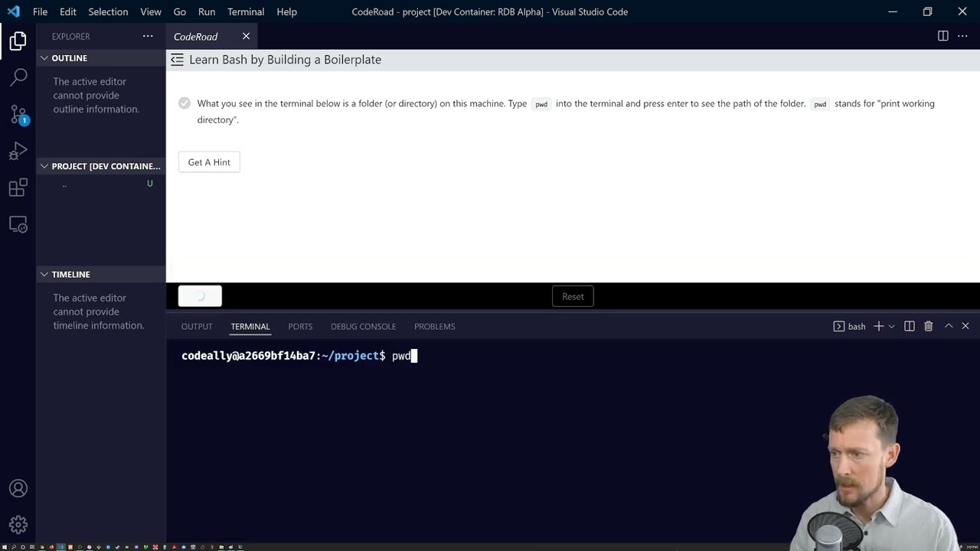
Task: Open the Terminal menu
Action: tap(246, 11)
